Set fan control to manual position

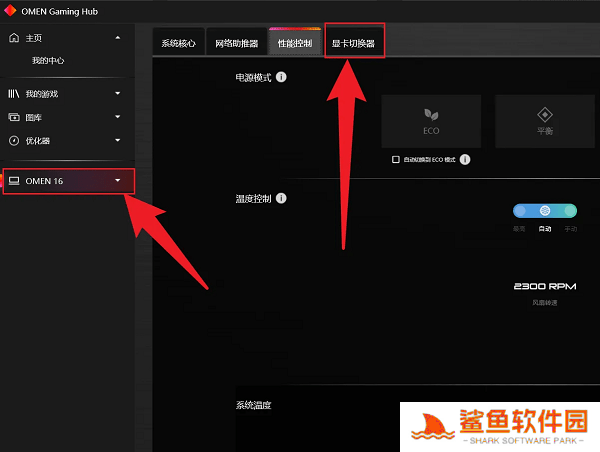click(570, 210)
